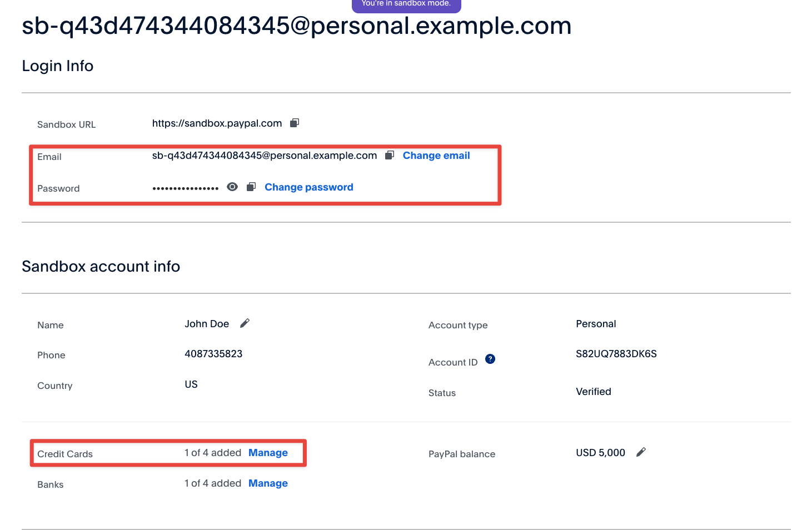Open Account ID help tooltip

pos(490,359)
